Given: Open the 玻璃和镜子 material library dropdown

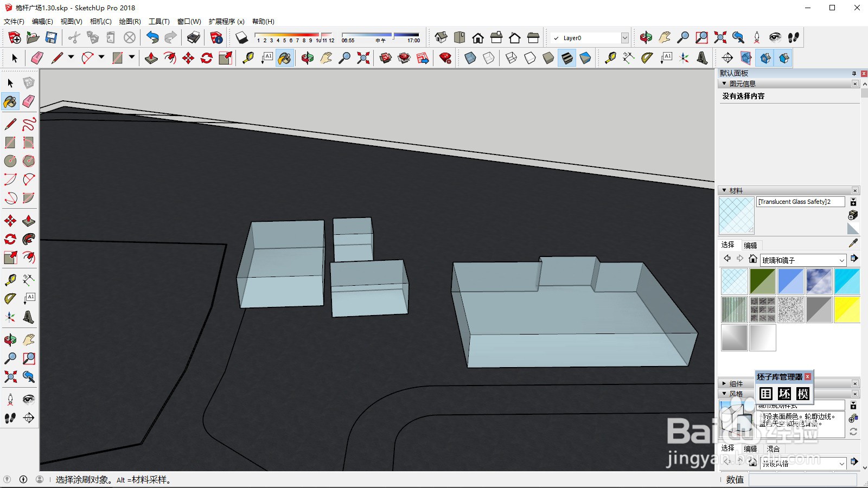Looking at the screenshot, I should point(803,260).
